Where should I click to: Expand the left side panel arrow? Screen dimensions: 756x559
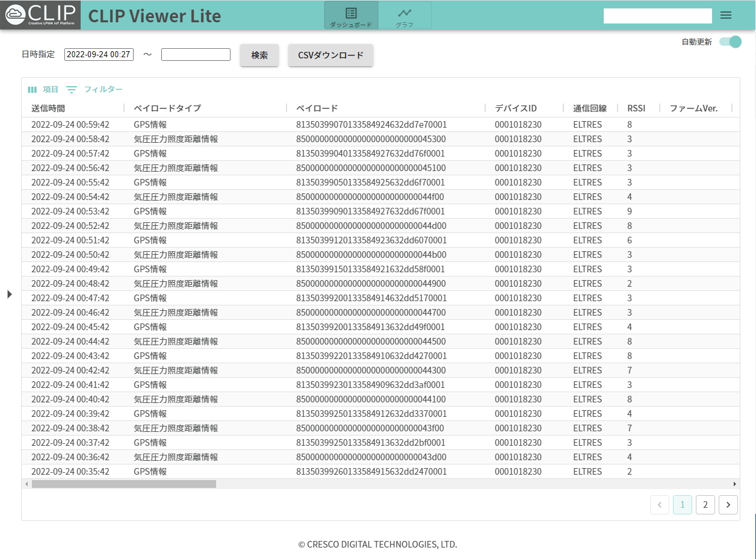click(x=9, y=294)
